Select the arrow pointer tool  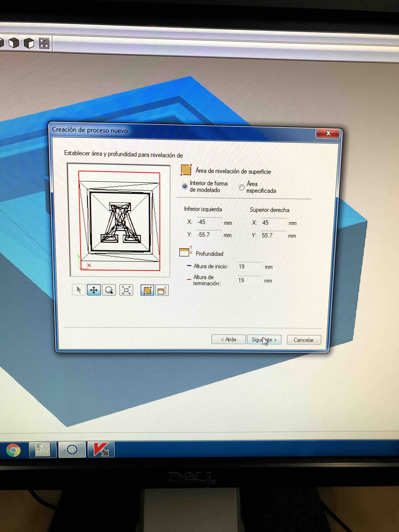79,290
